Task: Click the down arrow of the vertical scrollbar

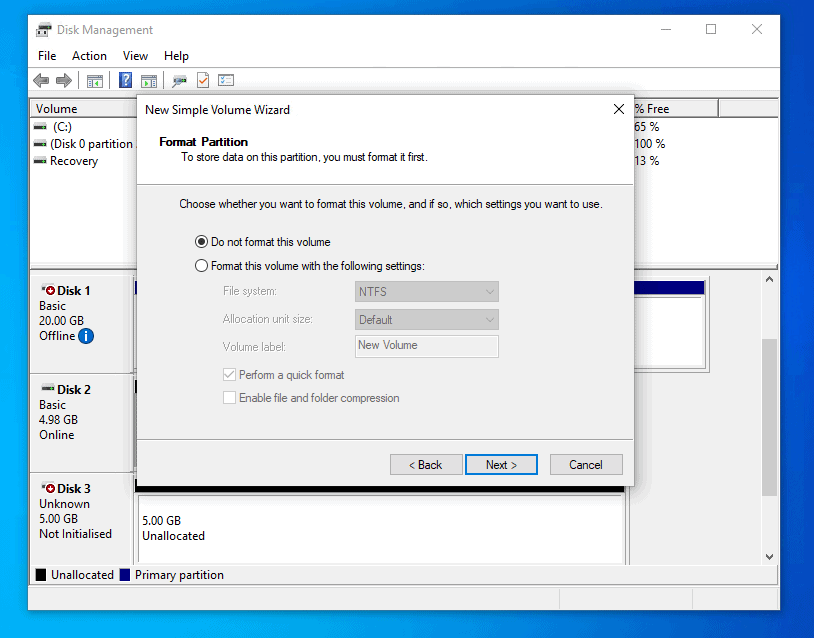Action: [x=769, y=555]
